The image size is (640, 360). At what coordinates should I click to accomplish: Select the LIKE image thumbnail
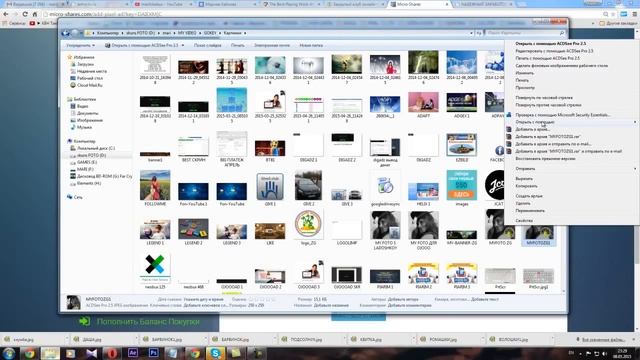pyautogui.click(x=270, y=233)
